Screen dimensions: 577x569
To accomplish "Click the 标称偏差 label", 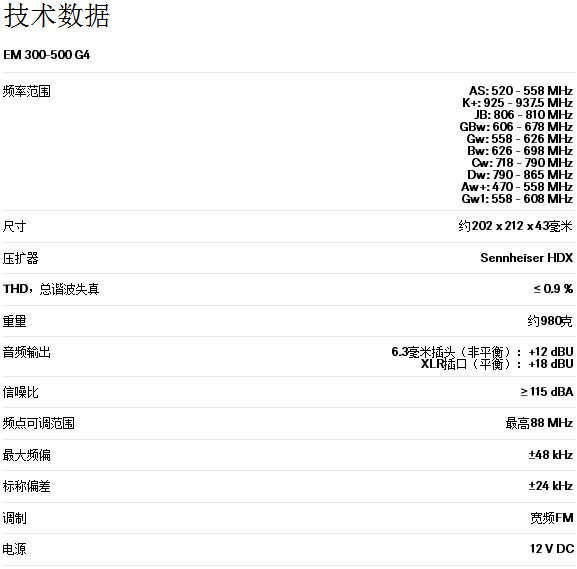I will pyautogui.click(x=26, y=486).
